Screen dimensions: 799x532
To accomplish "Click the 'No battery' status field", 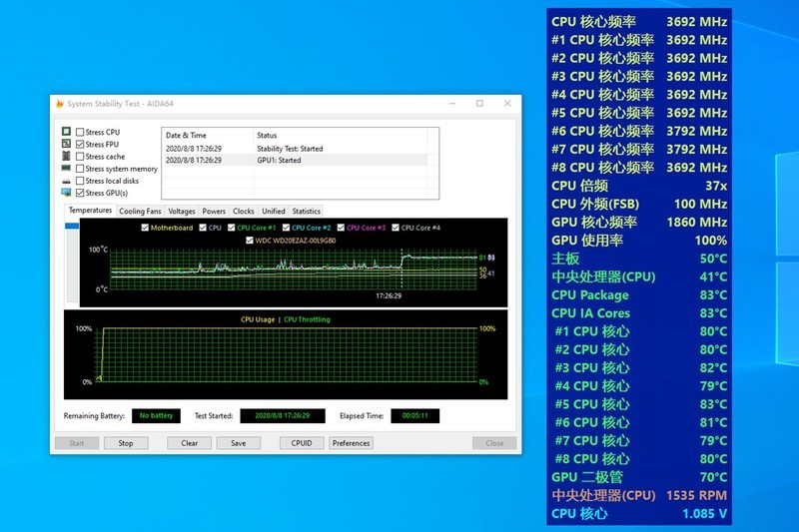I will pos(156,415).
